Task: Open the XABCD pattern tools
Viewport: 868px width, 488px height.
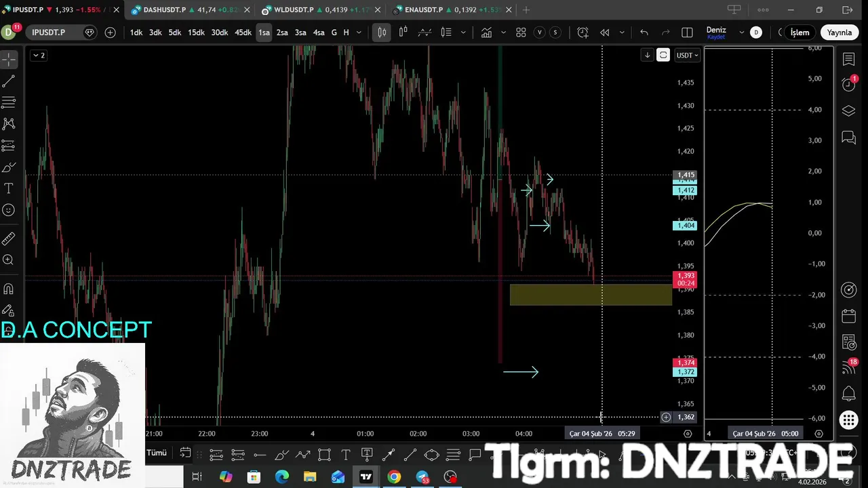Action: (9, 124)
